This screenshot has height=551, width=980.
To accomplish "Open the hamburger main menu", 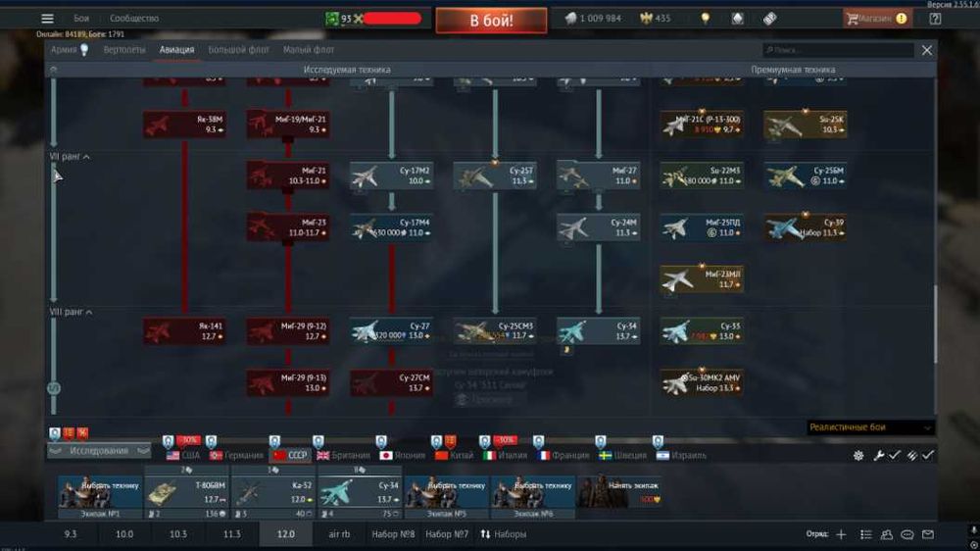I will (47, 18).
